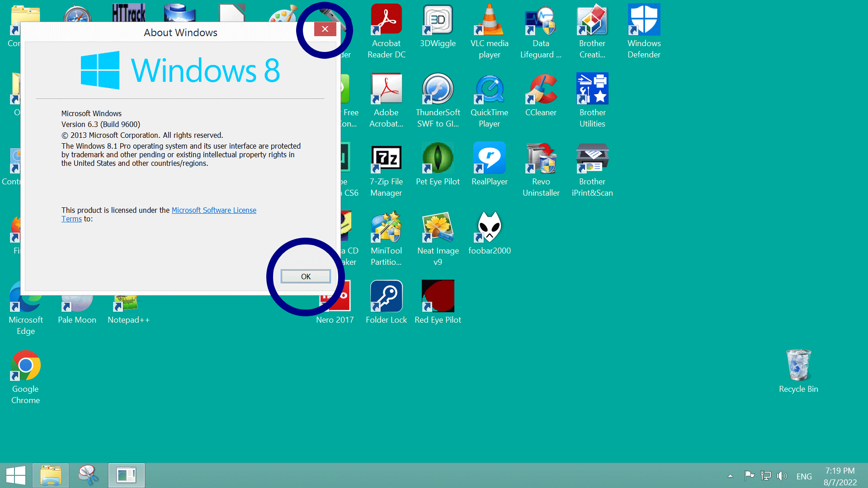Select the foobar2000 desktop icon

(x=490, y=234)
